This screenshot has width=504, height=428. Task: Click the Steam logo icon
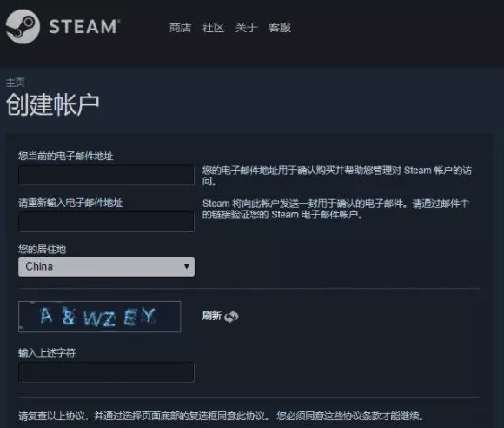point(23,26)
